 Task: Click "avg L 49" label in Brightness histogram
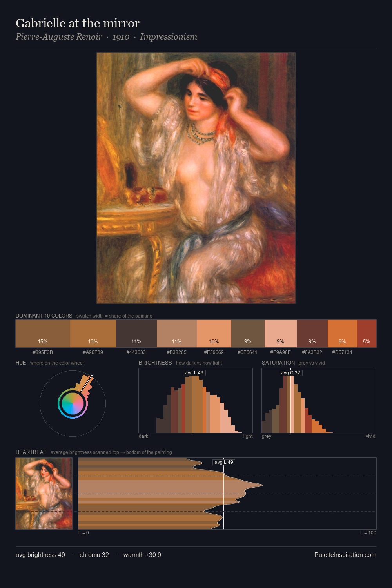click(194, 373)
